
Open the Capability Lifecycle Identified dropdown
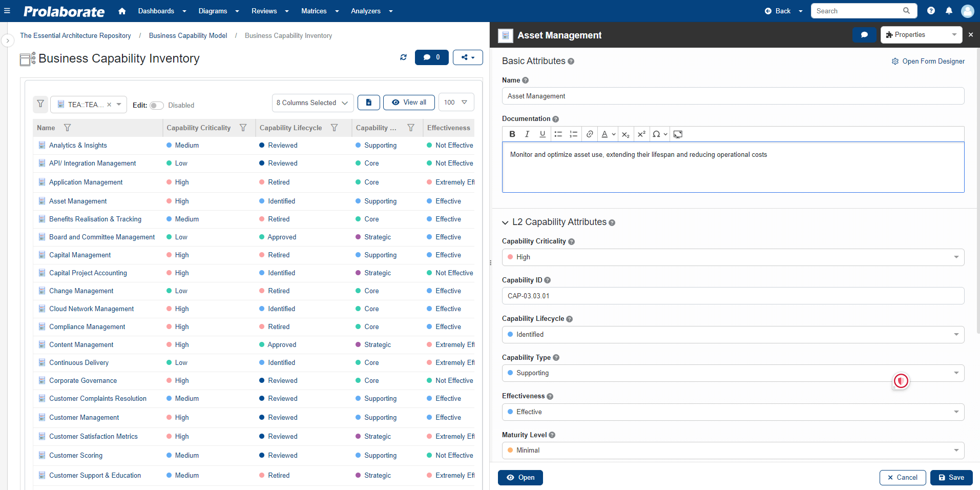pyautogui.click(x=733, y=335)
